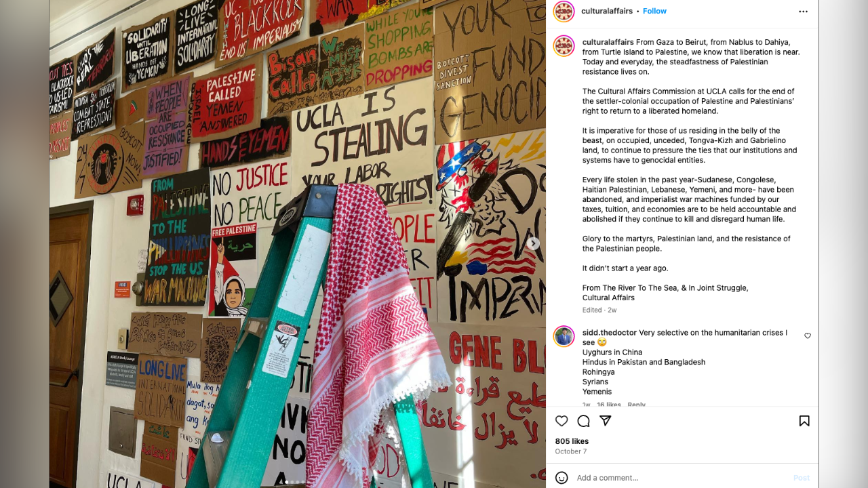868x488 pixels.
Task: Like the post with heart icon
Action: click(561, 421)
